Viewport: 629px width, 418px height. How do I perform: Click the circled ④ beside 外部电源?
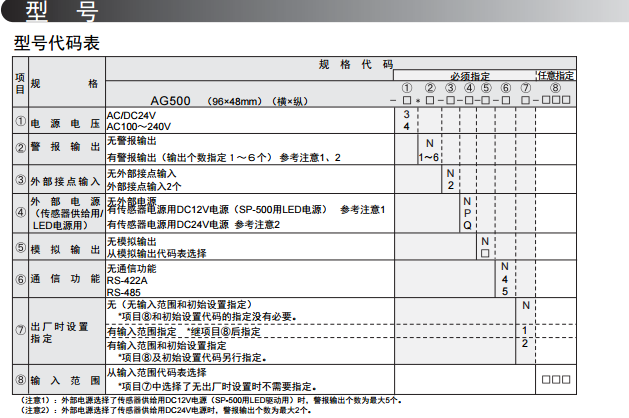pos(20,212)
